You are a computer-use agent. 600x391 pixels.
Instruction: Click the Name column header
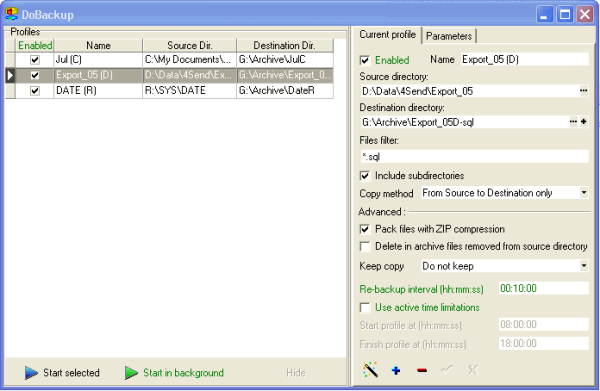(98, 46)
